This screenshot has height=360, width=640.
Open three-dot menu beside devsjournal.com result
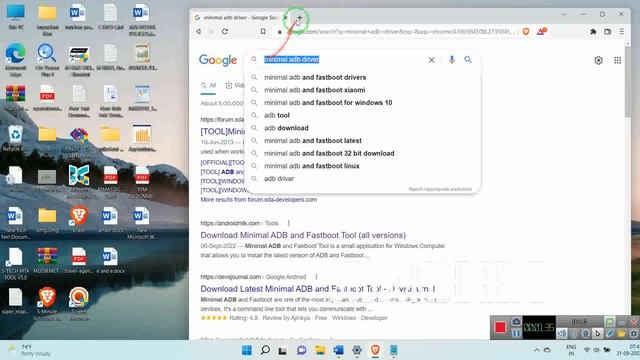(316, 277)
